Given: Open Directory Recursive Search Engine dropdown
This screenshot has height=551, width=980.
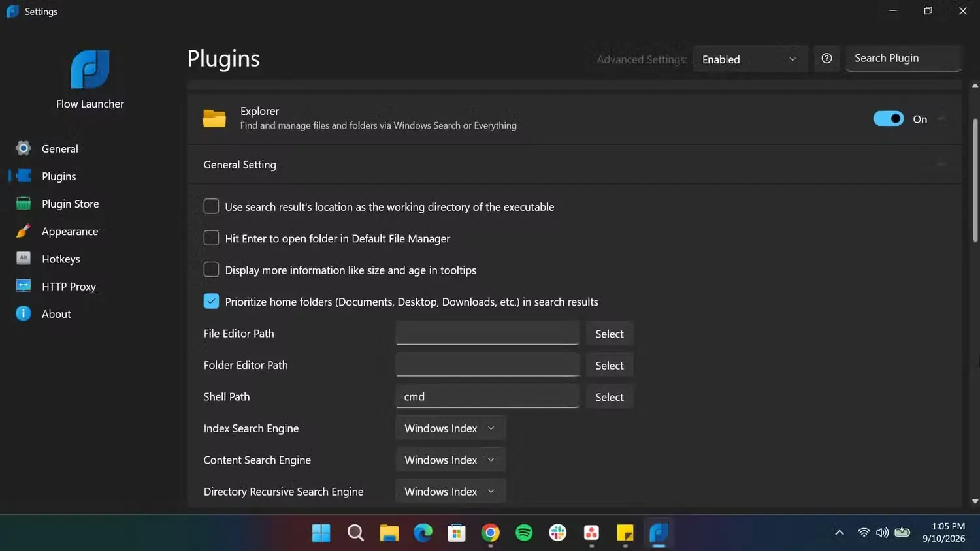Looking at the screenshot, I should [x=450, y=491].
